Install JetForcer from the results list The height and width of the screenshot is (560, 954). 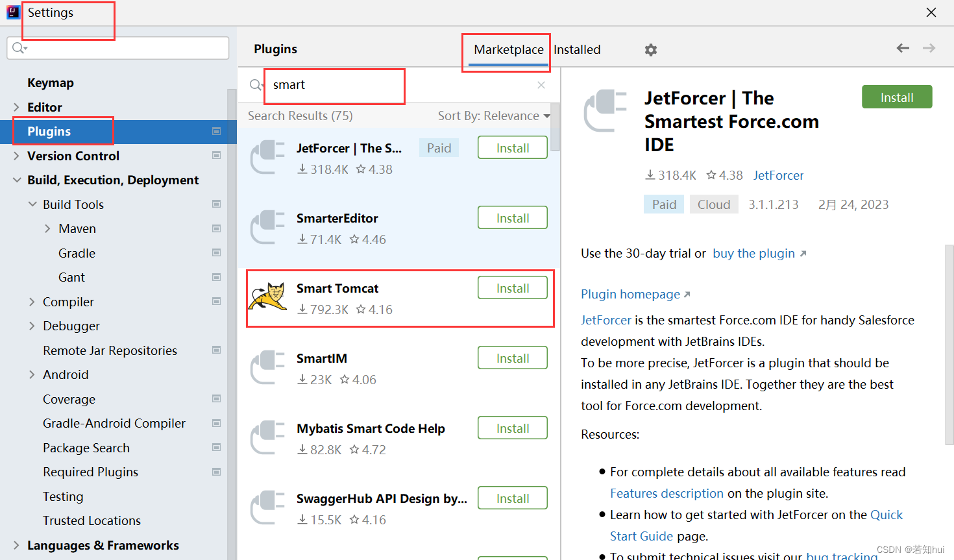(513, 148)
